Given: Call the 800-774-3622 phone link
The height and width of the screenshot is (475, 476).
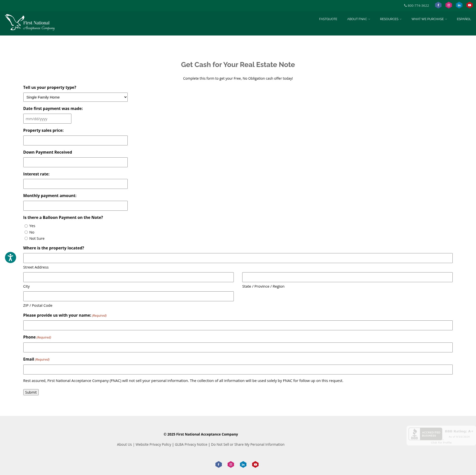Looking at the screenshot, I should (416, 5).
